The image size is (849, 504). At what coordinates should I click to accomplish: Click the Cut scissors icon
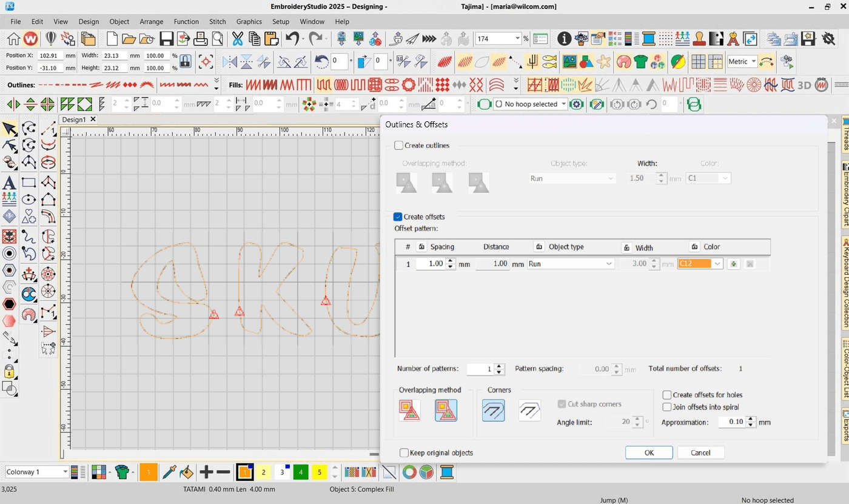pos(237,39)
